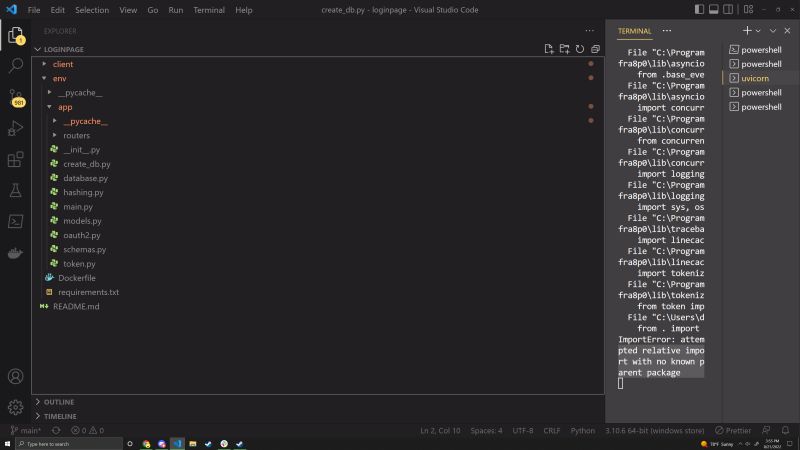Toggle primary side bar layout button

click(x=699, y=9)
